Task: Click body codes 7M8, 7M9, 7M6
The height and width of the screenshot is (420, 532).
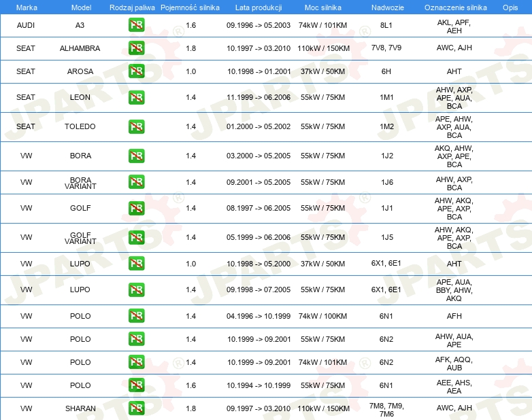Action: coord(386,410)
